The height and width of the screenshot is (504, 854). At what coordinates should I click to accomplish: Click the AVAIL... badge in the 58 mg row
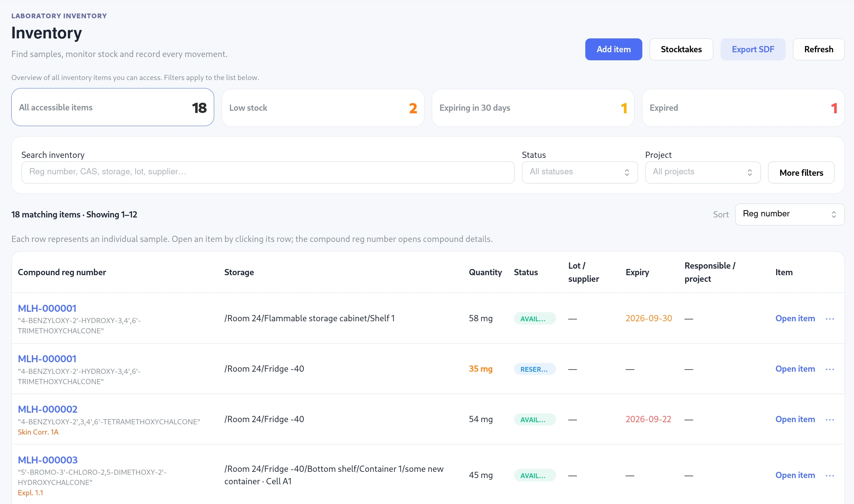[535, 319]
